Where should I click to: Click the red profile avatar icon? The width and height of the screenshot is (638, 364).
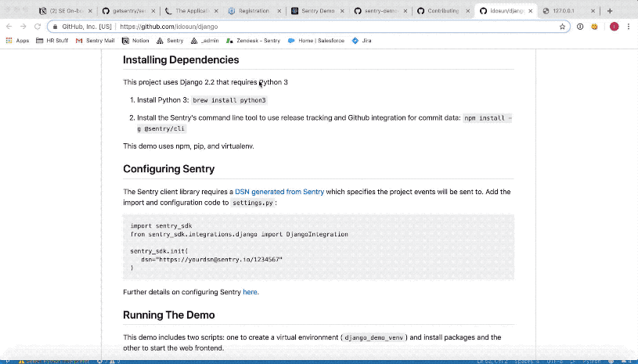coord(614,27)
